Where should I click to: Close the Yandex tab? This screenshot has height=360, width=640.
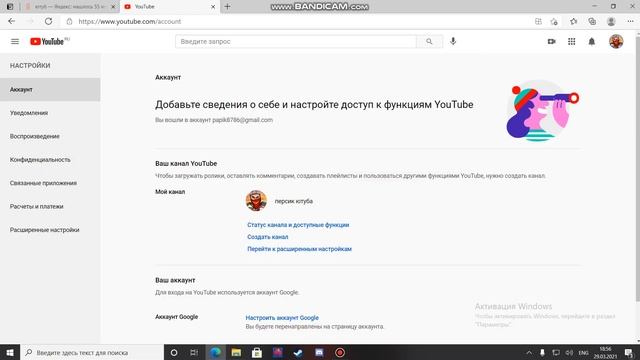113,7
